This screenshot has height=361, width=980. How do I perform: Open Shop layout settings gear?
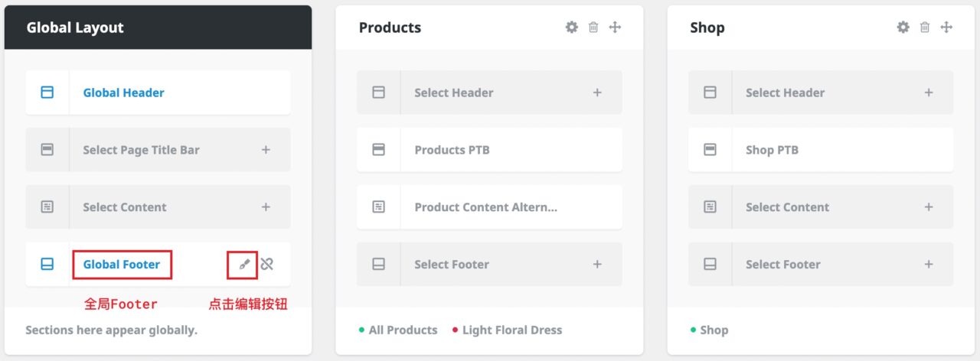903,28
